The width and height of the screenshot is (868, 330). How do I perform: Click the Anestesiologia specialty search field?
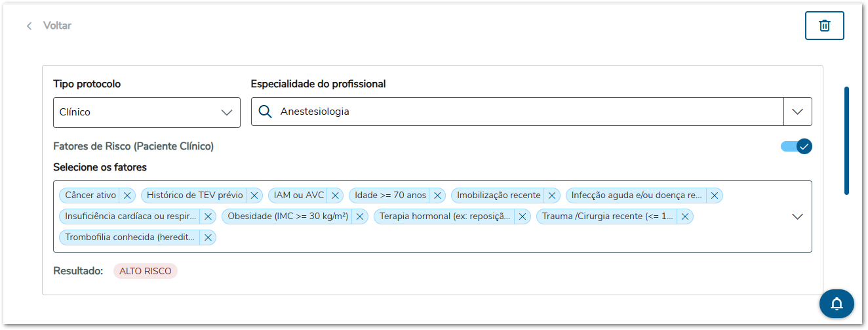524,112
